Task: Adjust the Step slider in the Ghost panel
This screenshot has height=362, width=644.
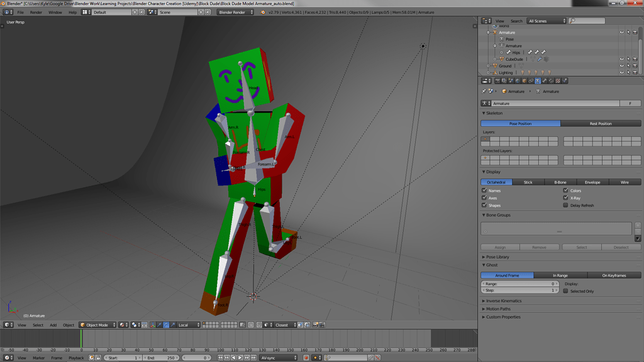Action: click(x=519, y=290)
